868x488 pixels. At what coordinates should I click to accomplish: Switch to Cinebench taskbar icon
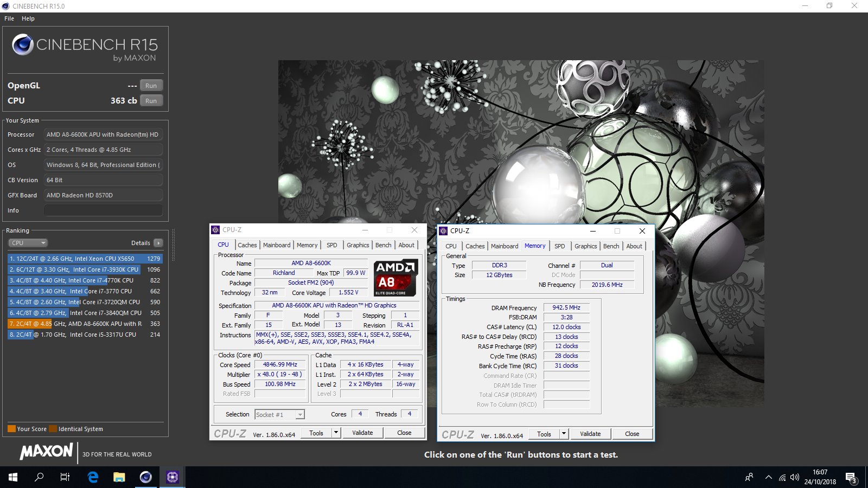coord(146,477)
